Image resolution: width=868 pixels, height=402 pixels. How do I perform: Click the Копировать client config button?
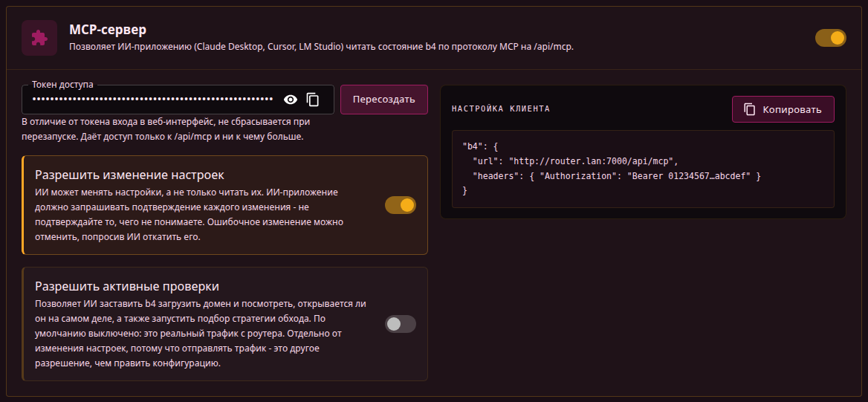[783, 109]
